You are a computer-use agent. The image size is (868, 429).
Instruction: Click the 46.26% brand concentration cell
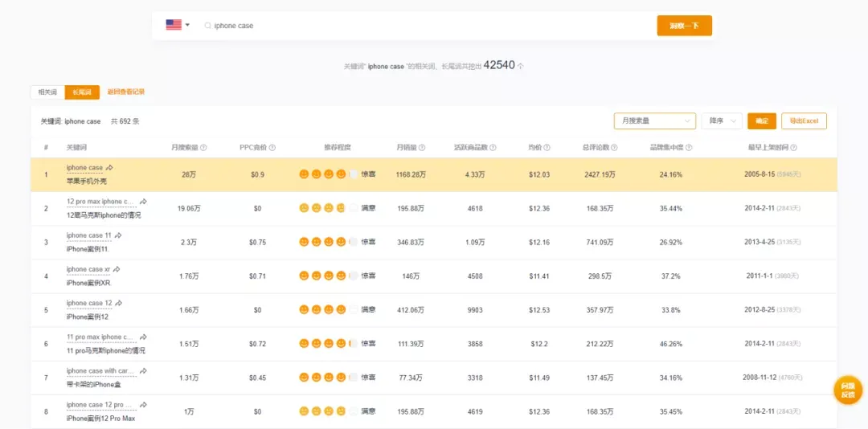[x=671, y=344]
